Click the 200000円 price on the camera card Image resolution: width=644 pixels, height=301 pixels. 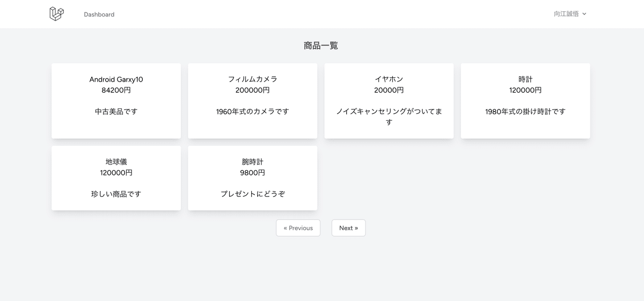click(x=253, y=90)
